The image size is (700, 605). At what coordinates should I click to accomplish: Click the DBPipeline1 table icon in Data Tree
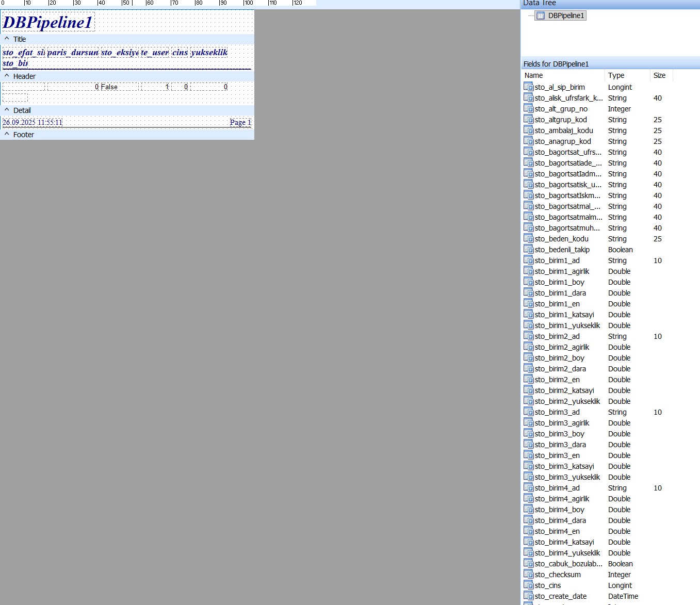540,15
